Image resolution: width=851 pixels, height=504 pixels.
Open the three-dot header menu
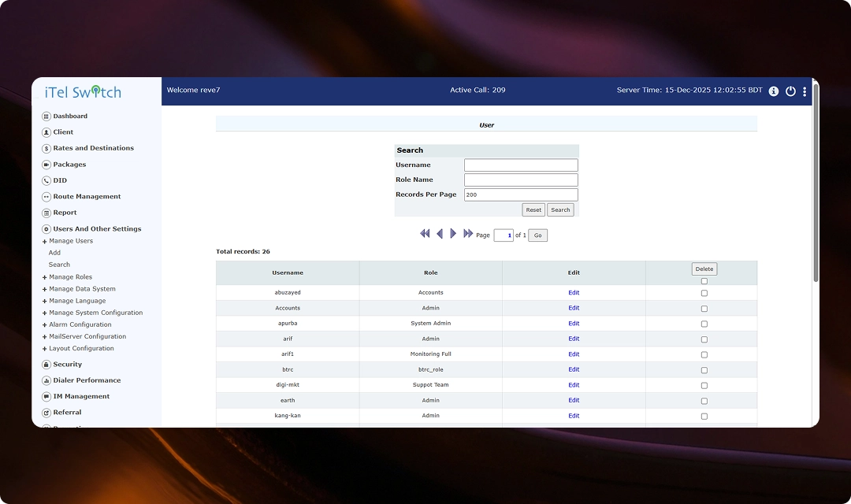(805, 91)
